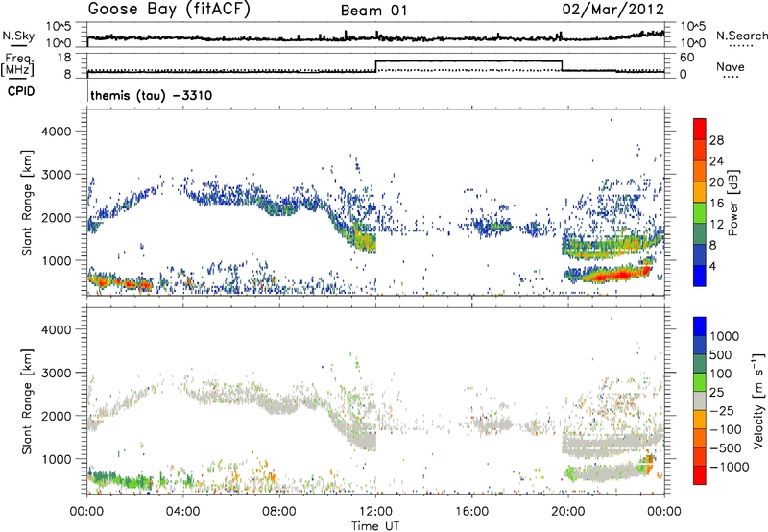This screenshot has height=532, width=768.
Task: Click the 'Nave' legend label
Action: click(731, 66)
